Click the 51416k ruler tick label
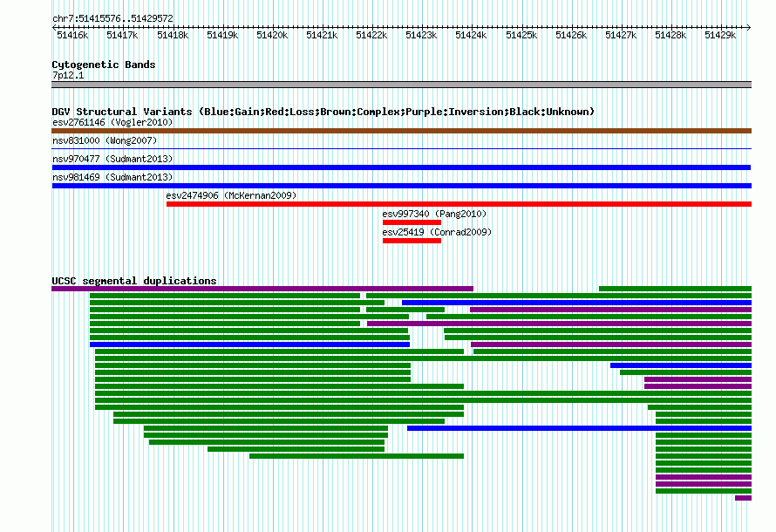776x532 pixels. 72,35
